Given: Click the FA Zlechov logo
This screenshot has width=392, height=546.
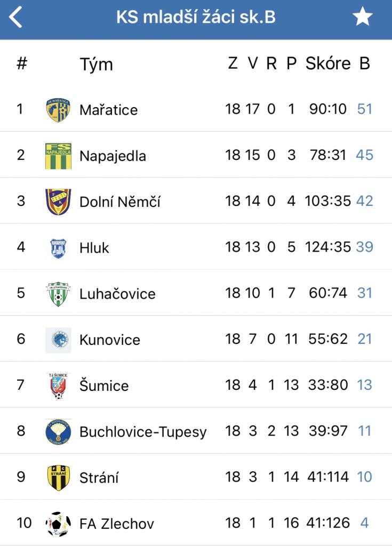Looking at the screenshot, I should coord(58,524).
